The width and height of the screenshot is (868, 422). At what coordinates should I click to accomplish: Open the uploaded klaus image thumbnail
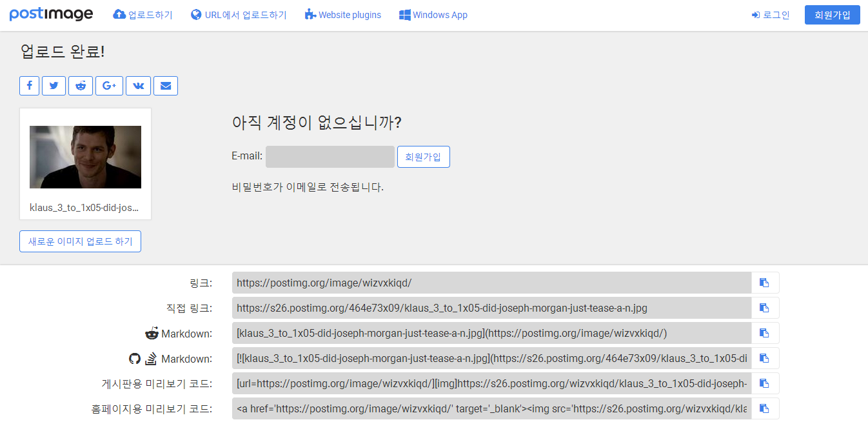coord(85,157)
